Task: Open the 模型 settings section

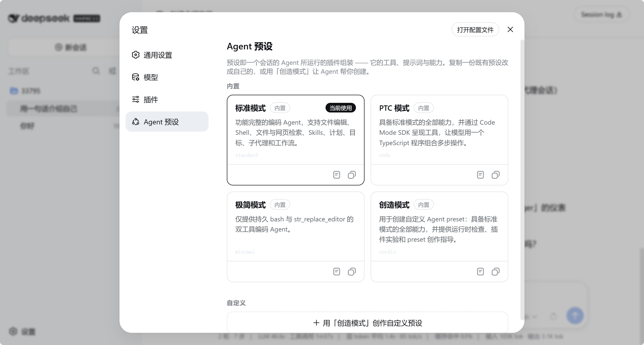Action: pos(167,77)
